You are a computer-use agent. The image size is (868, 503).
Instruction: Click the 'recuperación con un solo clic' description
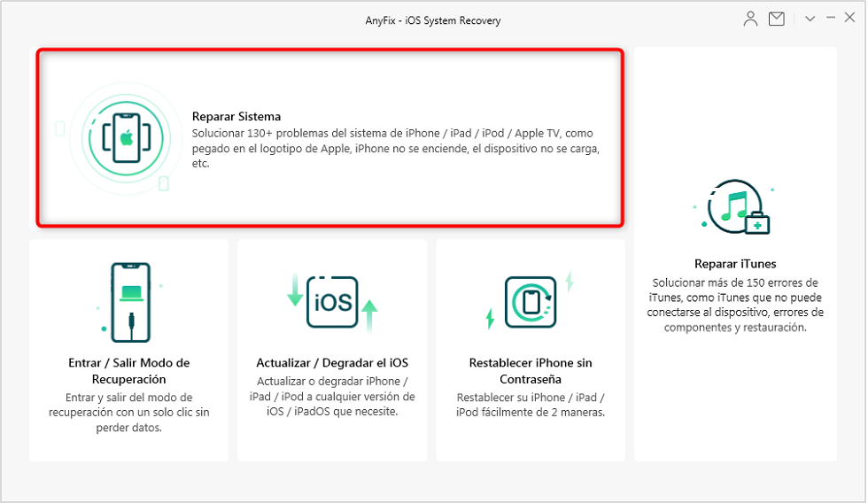129,413
